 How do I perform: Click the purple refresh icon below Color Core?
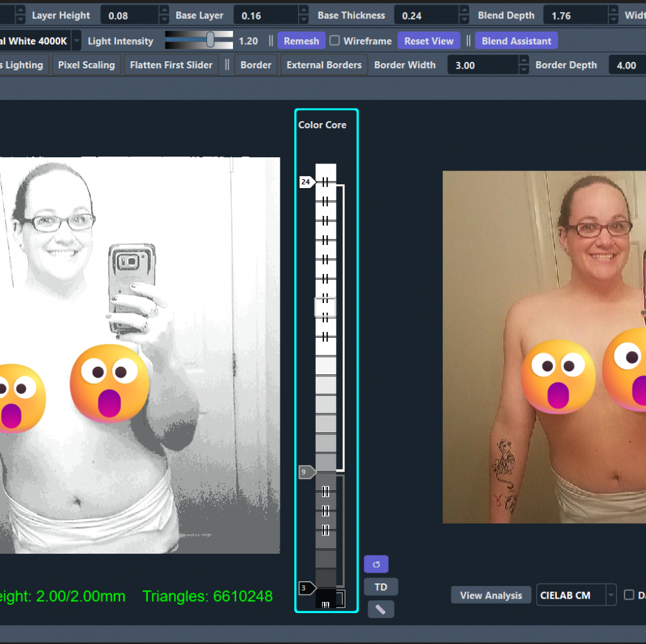(x=376, y=563)
